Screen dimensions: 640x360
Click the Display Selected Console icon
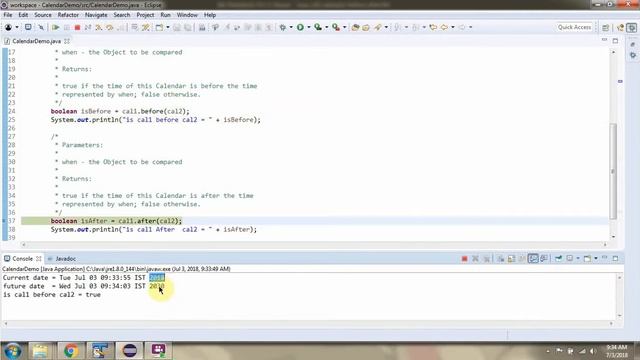tap(570, 258)
